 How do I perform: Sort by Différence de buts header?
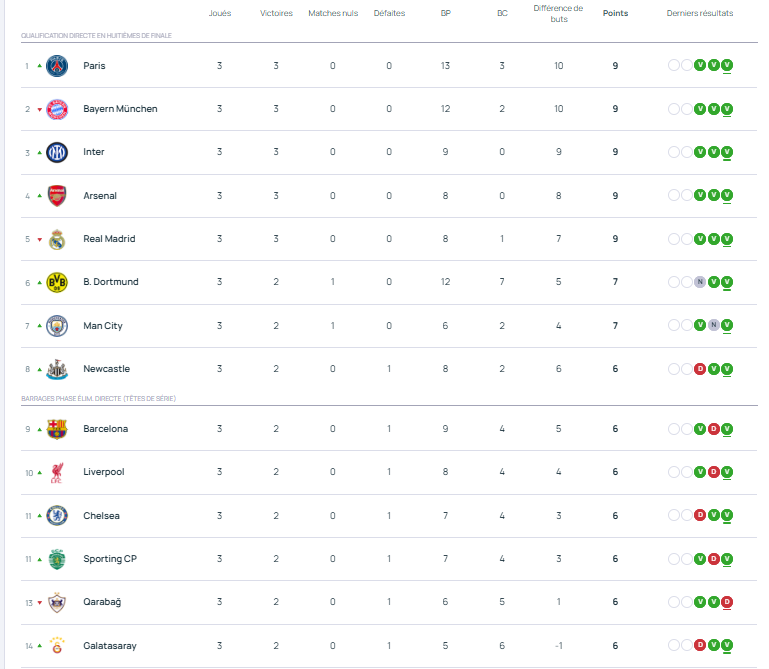(x=558, y=13)
